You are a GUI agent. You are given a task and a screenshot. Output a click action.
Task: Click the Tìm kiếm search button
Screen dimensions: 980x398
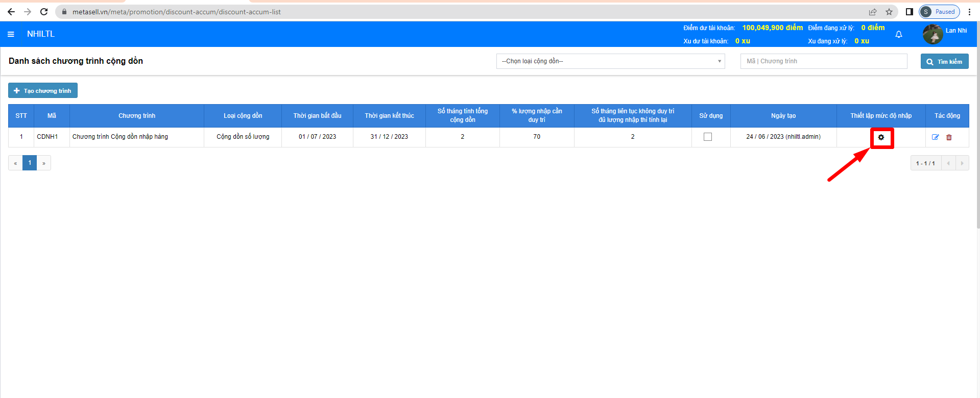click(944, 61)
